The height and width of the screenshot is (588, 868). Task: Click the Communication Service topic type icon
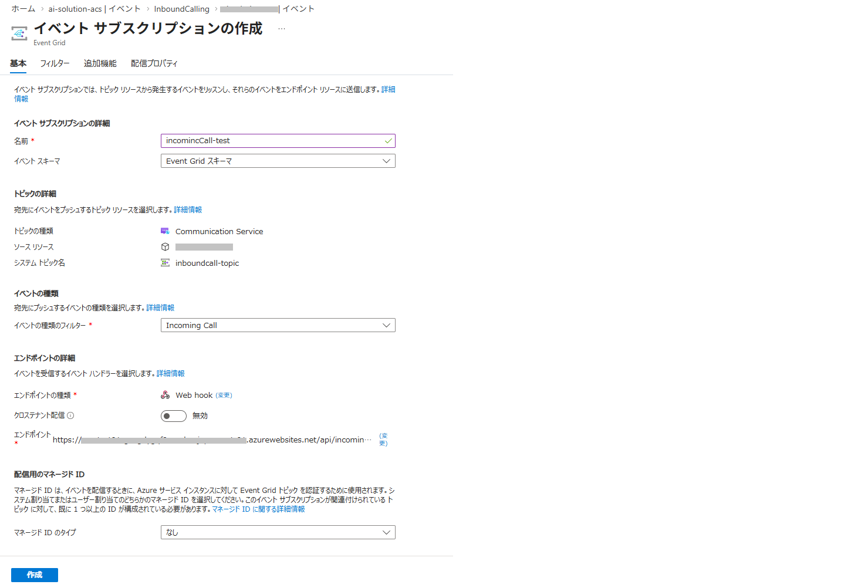165,231
